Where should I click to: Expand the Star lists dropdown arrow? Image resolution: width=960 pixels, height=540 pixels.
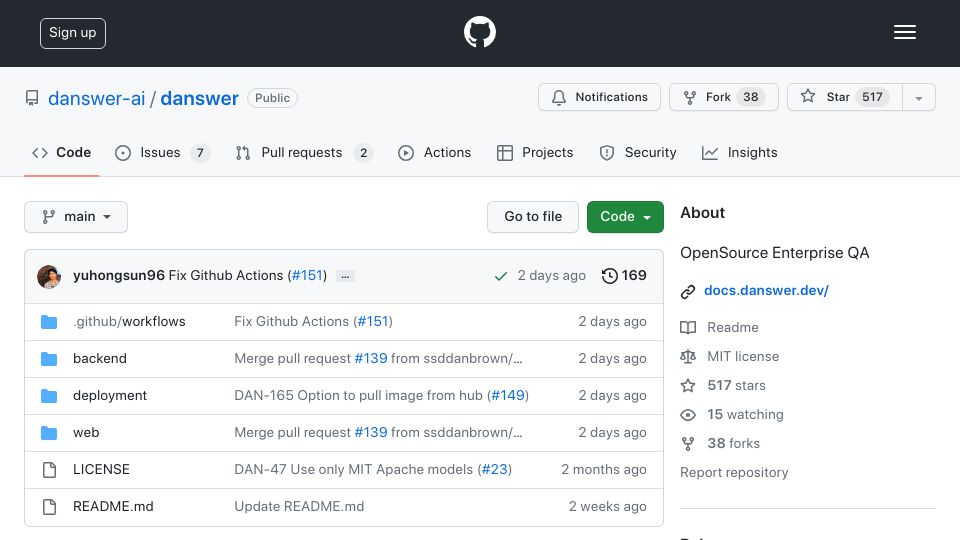[918, 98]
